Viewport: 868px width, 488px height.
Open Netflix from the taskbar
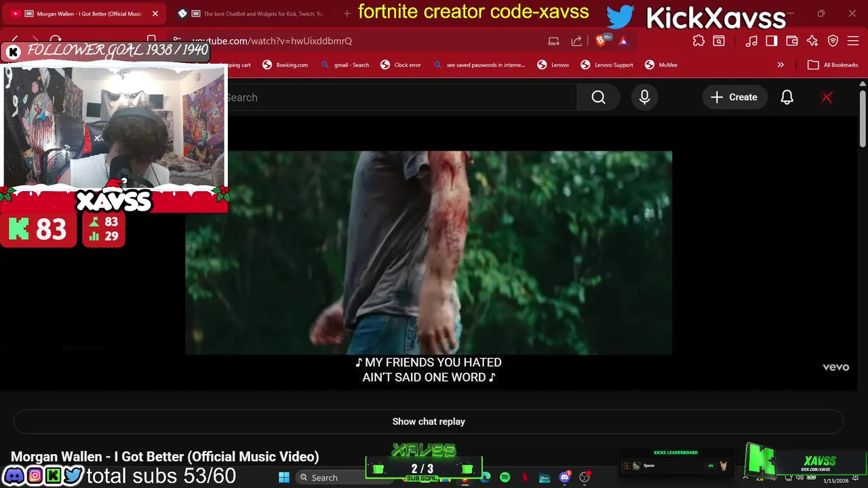525,478
